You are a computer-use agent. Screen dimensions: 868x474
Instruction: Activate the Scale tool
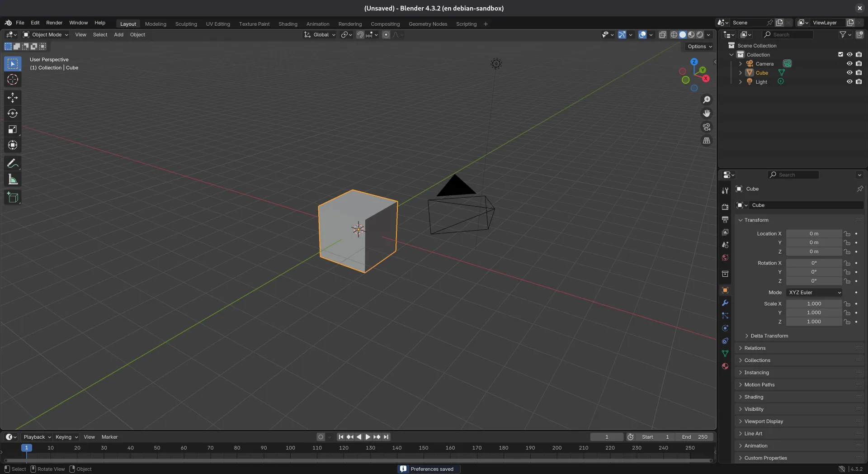click(x=13, y=129)
